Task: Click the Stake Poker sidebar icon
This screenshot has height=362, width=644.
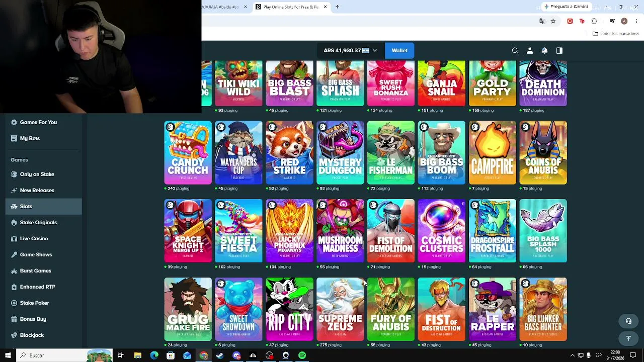Action: click(x=14, y=303)
